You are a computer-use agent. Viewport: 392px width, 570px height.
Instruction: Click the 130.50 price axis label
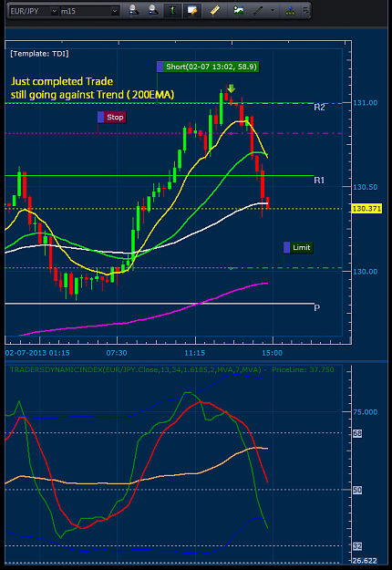(366, 187)
